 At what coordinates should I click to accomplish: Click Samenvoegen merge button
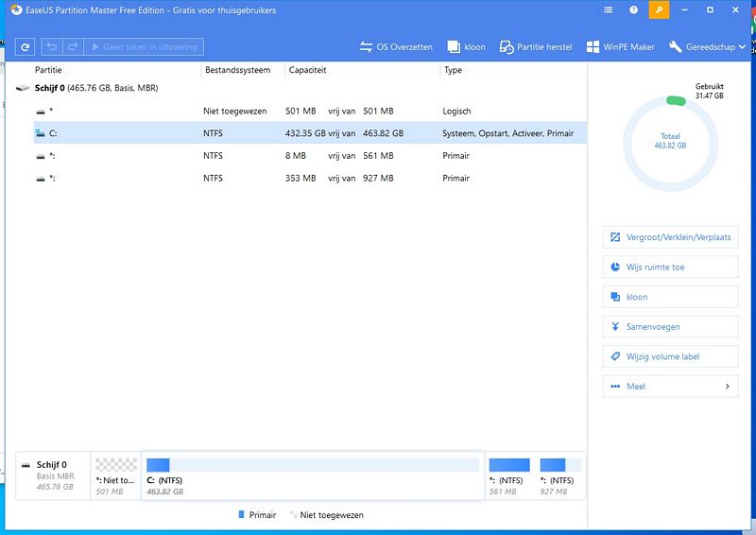tap(670, 327)
